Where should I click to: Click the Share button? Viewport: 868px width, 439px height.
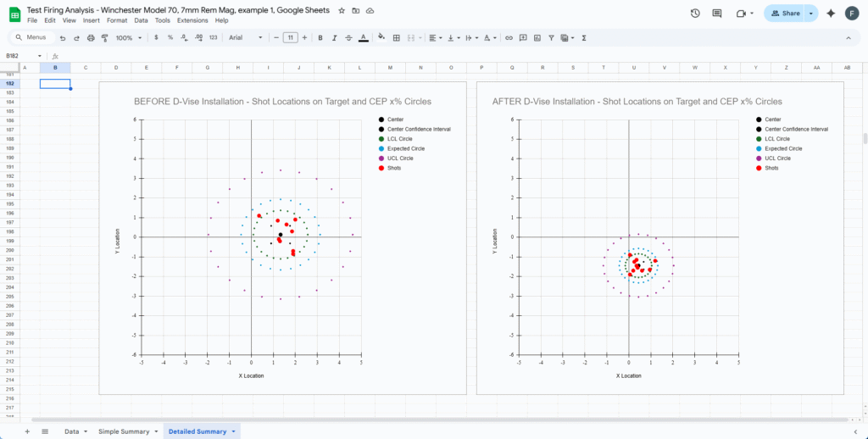tap(785, 14)
